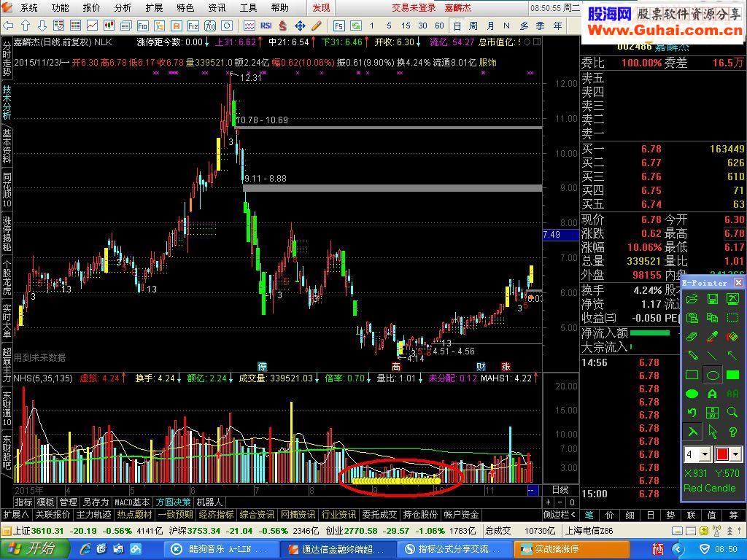Viewport: 747px width, 560px height.
Task: Open the 工具 menu
Action: 248,7
